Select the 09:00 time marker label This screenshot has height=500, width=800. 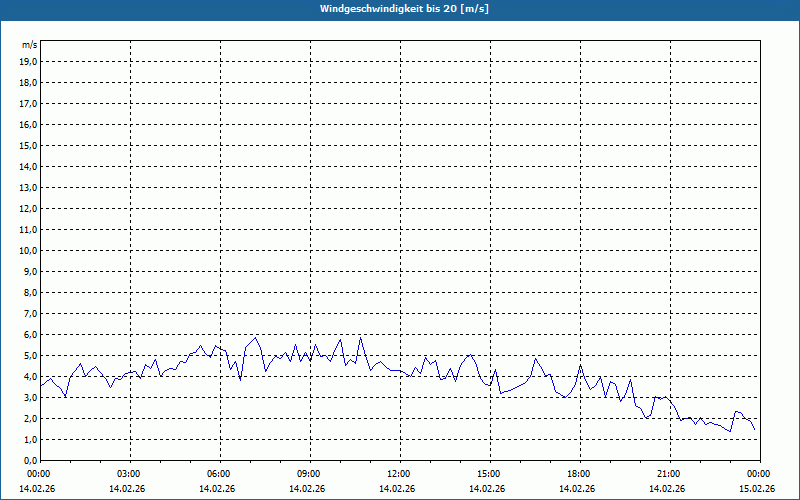click(309, 474)
